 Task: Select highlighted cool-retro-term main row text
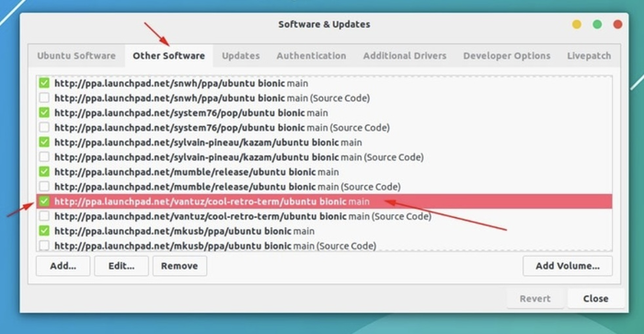click(x=212, y=202)
